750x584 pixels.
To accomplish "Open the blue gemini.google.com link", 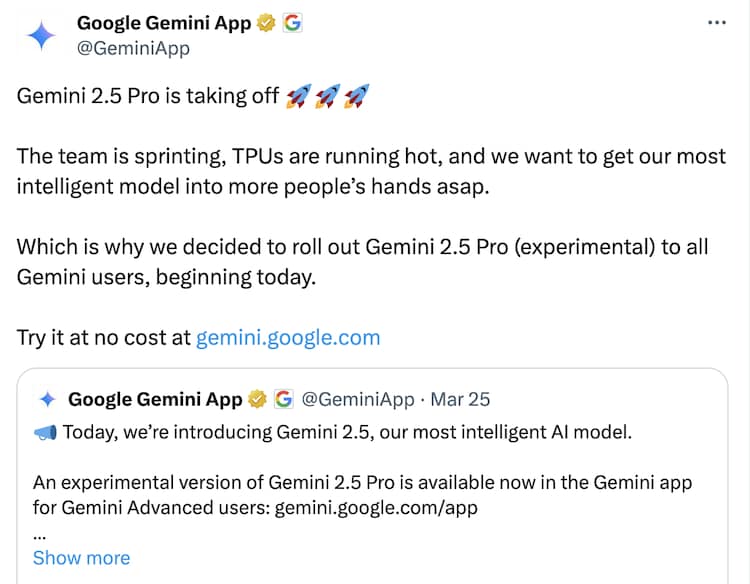I will (288, 337).
